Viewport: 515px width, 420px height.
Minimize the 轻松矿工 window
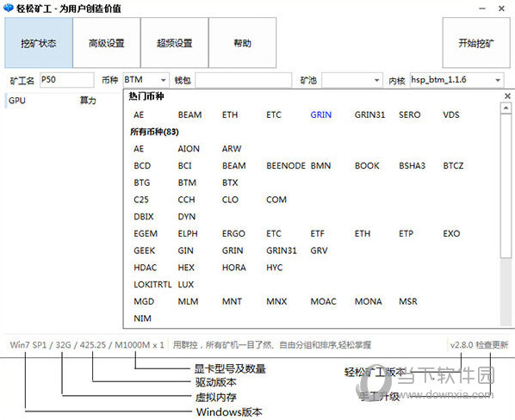coord(482,9)
